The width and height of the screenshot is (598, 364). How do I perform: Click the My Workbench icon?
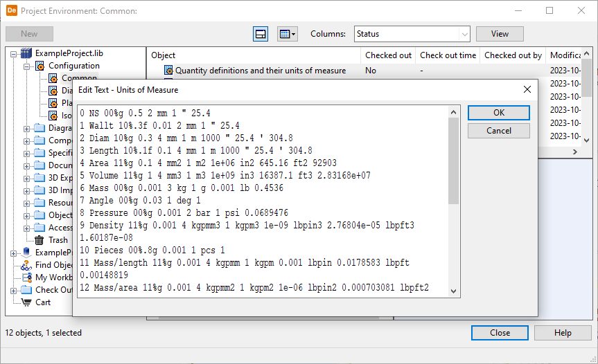(26, 277)
